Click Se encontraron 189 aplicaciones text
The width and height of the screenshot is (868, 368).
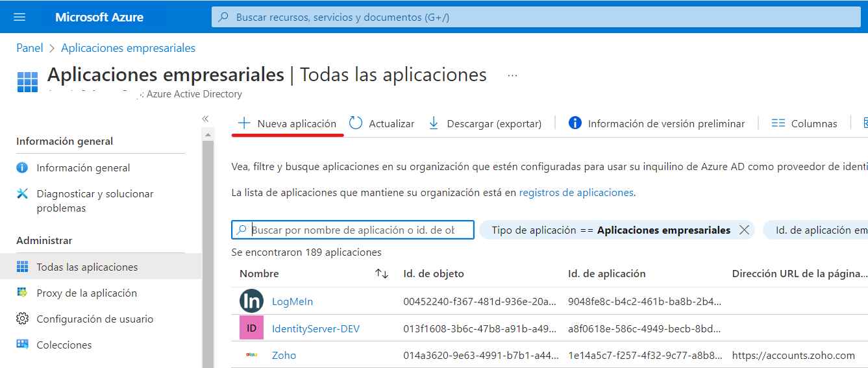[306, 252]
